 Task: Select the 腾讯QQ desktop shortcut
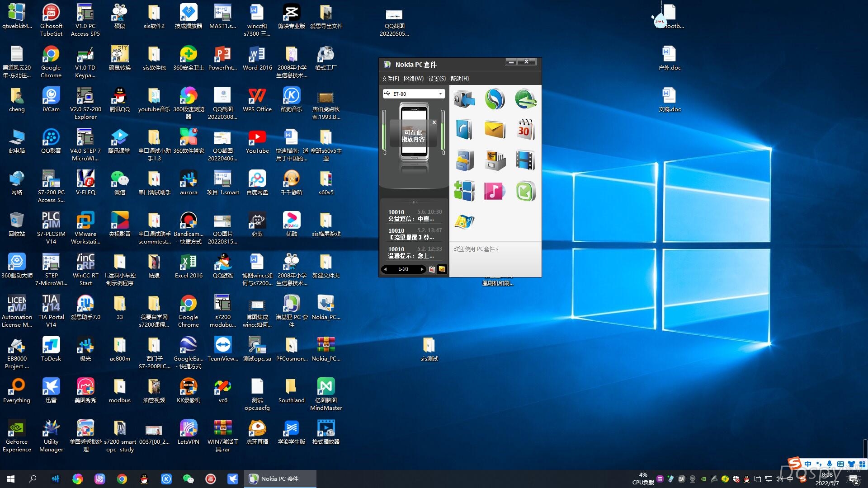[x=120, y=99]
